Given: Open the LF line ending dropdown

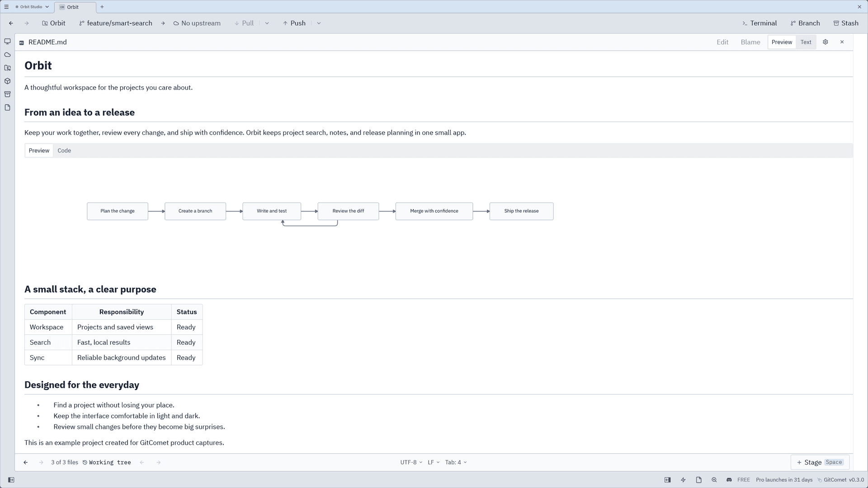Looking at the screenshot, I should pos(434,462).
